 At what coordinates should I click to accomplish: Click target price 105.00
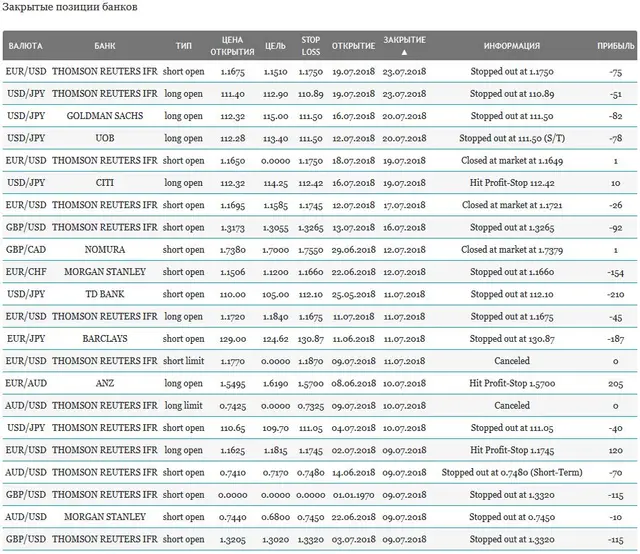[x=276, y=294]
